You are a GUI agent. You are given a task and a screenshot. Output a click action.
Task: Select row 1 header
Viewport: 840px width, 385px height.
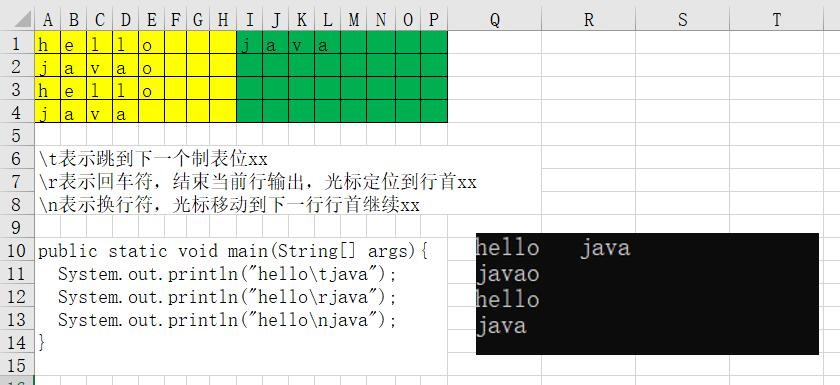point(17,42)
